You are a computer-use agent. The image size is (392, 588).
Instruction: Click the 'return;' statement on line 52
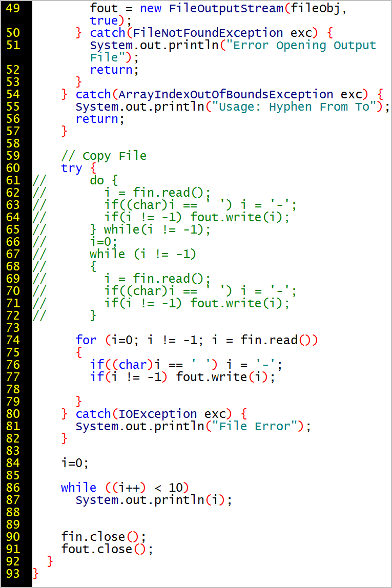tap(114, 70)
